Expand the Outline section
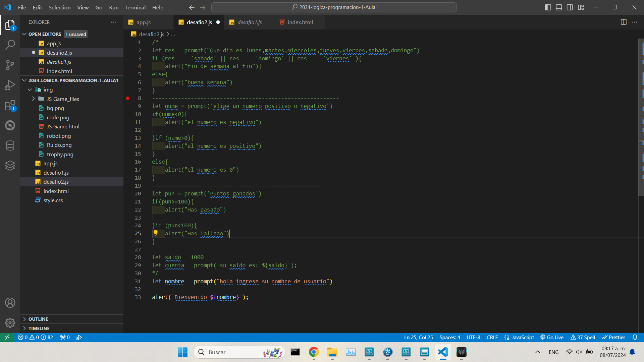Image resolution: width=644 pixels, height=362 pixels. point(72,319)
